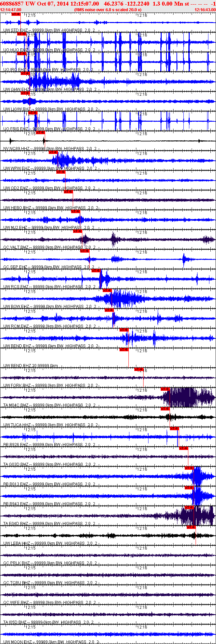Select the UW RCS EHZ station label
Viewport: 216px width, 644px height.
(x=49, y=287)
